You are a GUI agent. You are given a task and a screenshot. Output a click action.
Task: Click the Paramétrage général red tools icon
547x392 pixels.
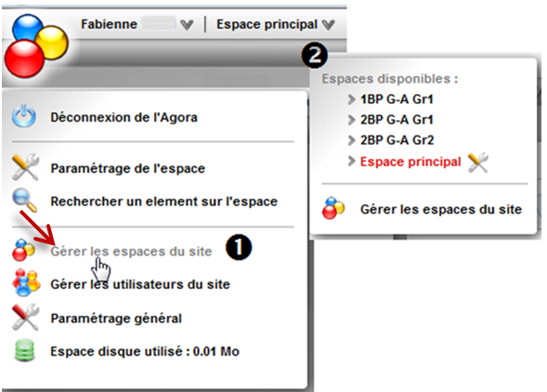click(x=25, y=317)
